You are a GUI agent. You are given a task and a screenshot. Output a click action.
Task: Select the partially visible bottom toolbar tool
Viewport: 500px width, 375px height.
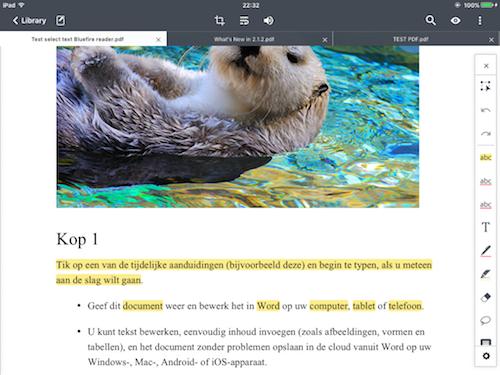point(486,342)
